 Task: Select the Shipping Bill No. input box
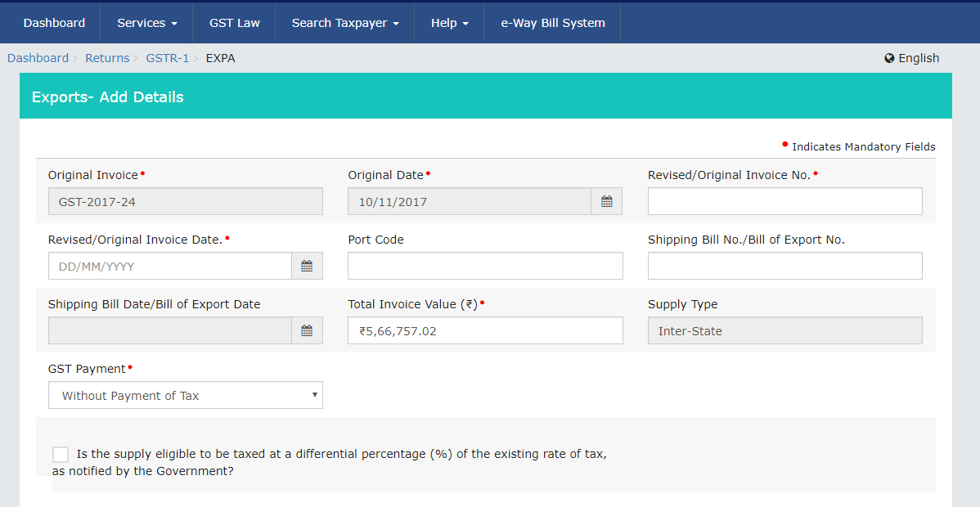click(x=784, y=266)
